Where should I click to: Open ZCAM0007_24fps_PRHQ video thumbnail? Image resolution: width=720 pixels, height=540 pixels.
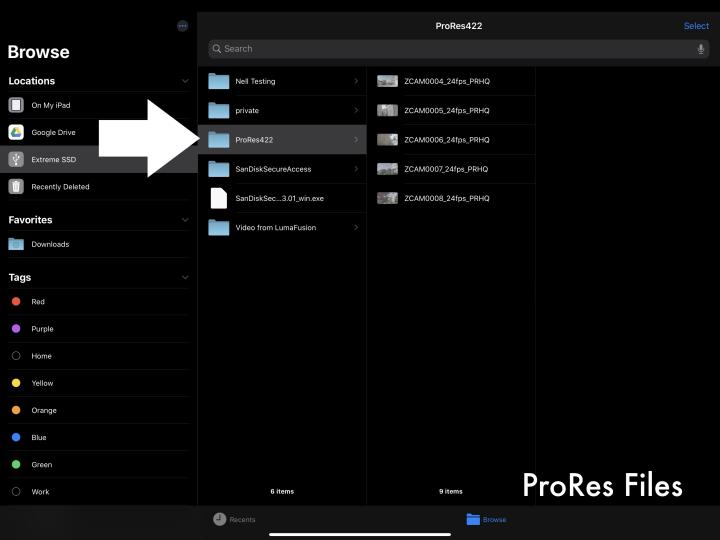[x=387, y=169]
